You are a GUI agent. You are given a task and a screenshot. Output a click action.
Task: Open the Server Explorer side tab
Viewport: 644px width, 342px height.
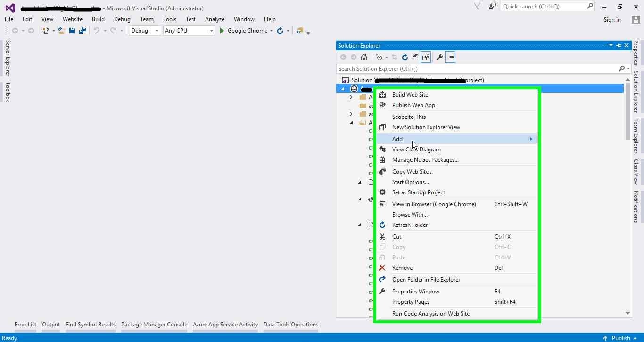tap(8, 58)
